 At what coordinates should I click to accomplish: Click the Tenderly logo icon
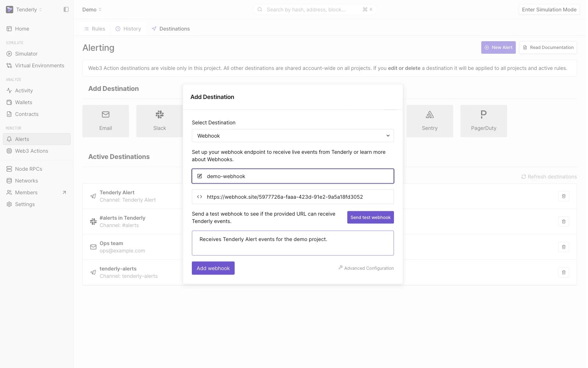pos(10,10)
